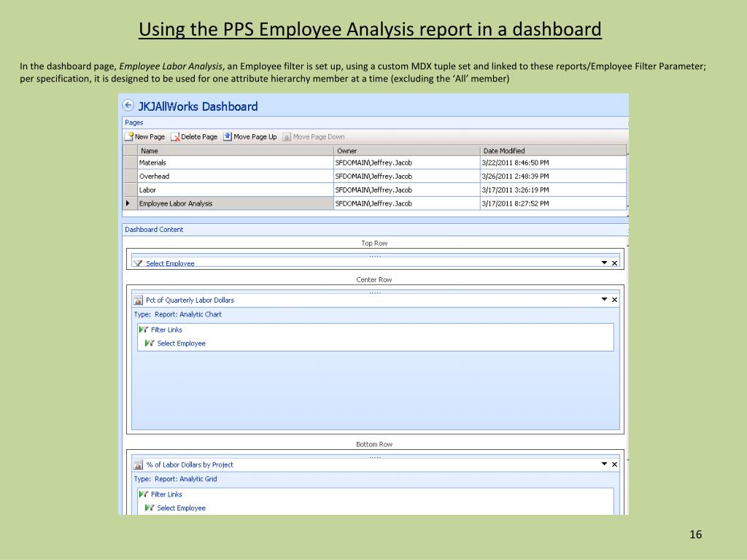
Task: Click the Bottom Row zone label
Action: click(x=374, y=444)
